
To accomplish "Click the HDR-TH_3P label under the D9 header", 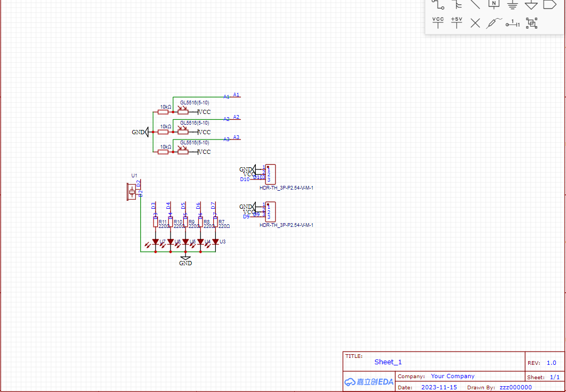I will 286,225.
